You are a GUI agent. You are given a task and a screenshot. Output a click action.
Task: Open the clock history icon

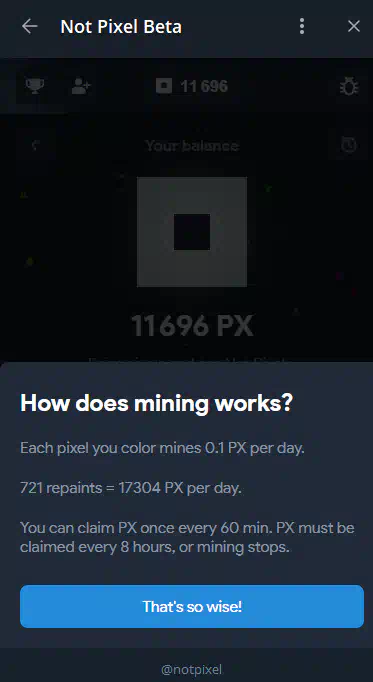click(348, 145)
